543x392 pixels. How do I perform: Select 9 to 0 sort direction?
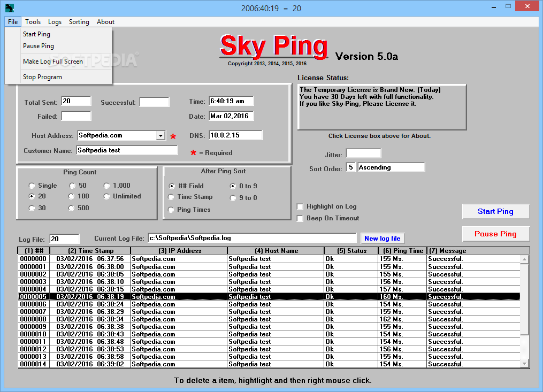(243, 198)
